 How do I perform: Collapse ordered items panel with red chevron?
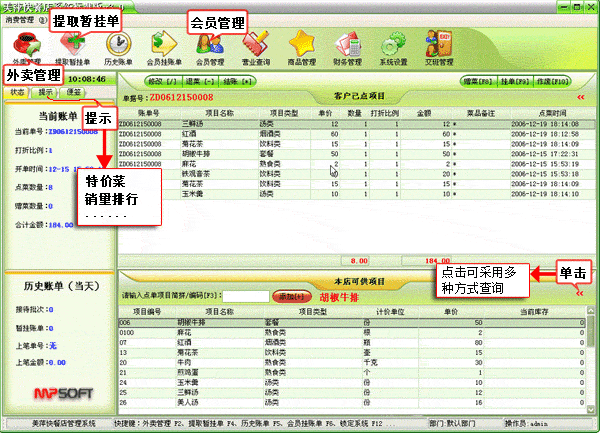click(580, 98)
